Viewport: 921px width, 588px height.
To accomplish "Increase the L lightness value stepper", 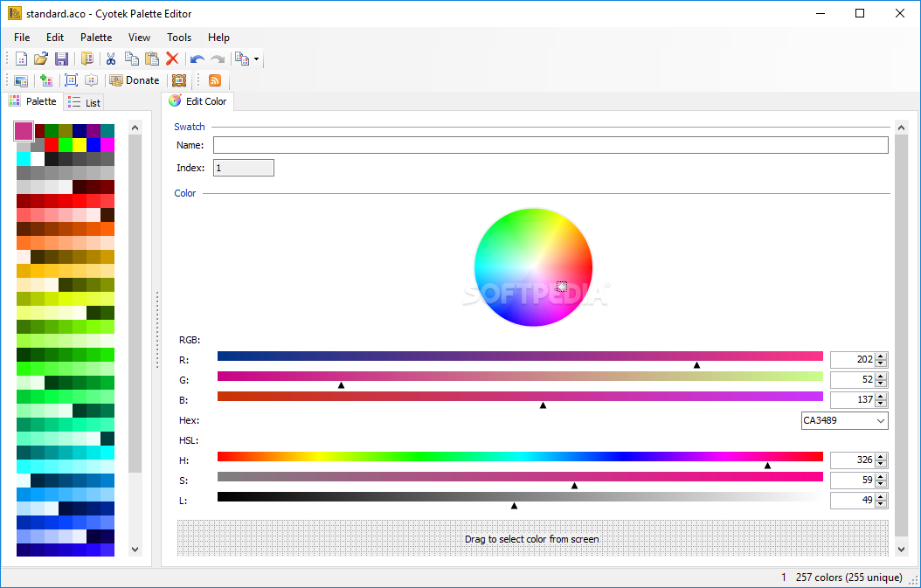I will [x=880, y=497].
